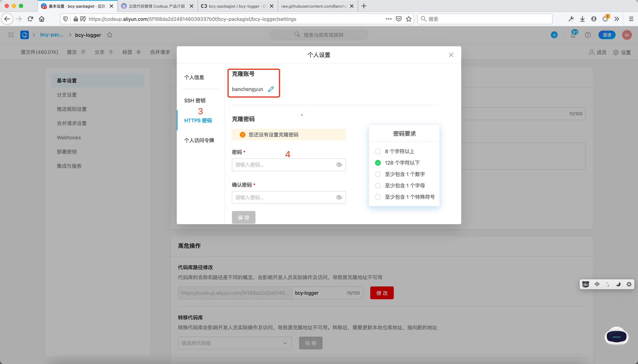638x364 pixels.
Task: Toggle visibility eye in 密码 field
Action: pyautogui.click(x=339, y=165)
